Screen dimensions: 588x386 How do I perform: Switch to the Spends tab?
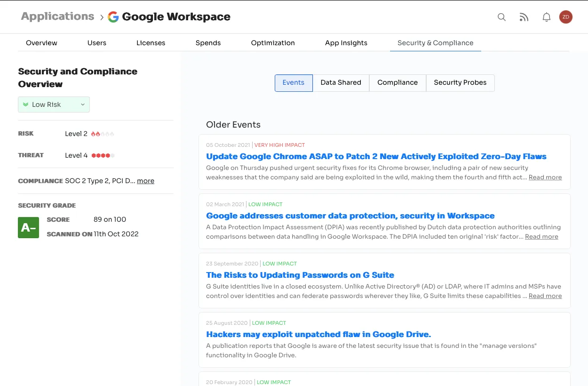208,43
